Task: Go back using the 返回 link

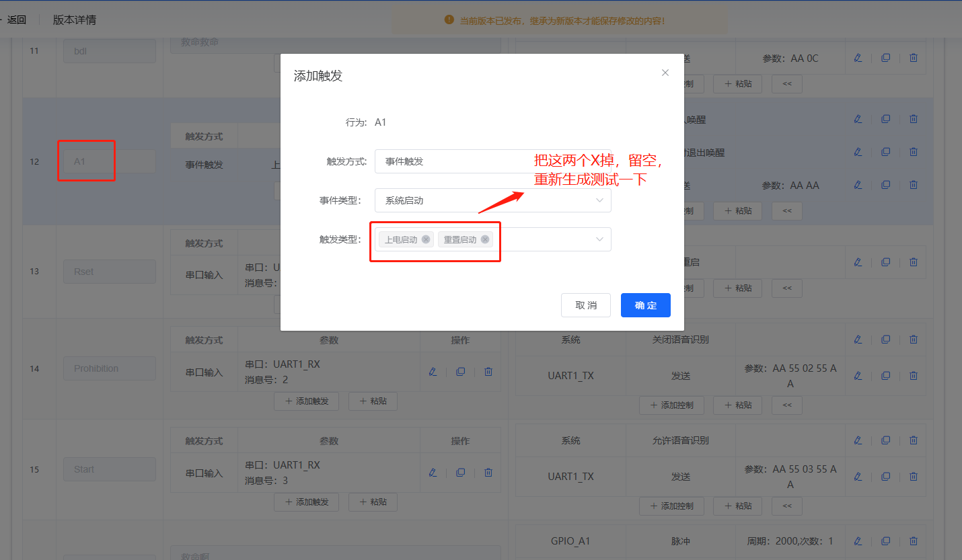Action: (x=16, y=19)
